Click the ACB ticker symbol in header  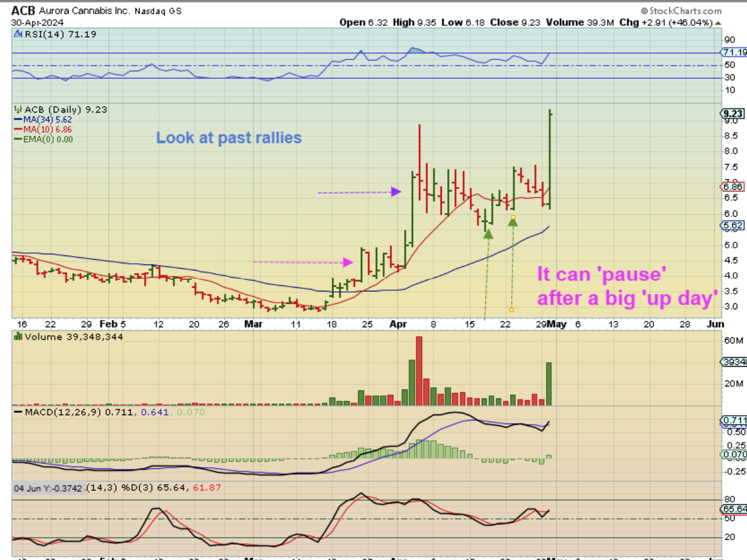tap(23, 11)
